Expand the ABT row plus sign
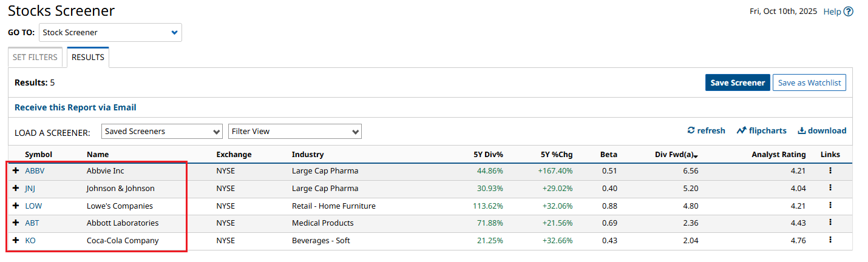This screenshot has height=262, width=868. click(16, 223)
